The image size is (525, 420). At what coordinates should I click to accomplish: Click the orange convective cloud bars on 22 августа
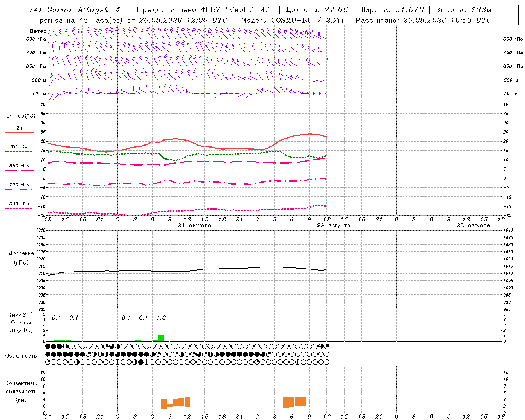pos(295,402)
